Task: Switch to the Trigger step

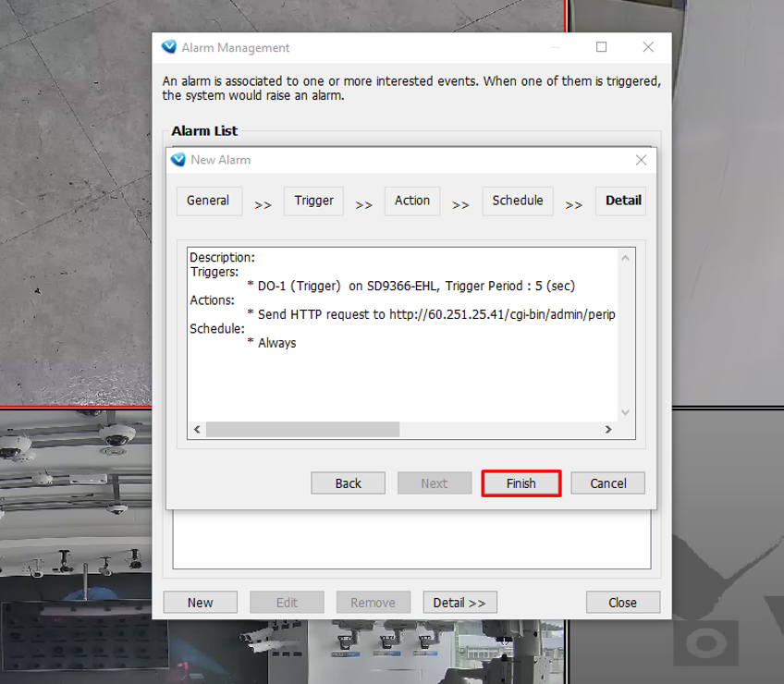Action: [313, 201]
